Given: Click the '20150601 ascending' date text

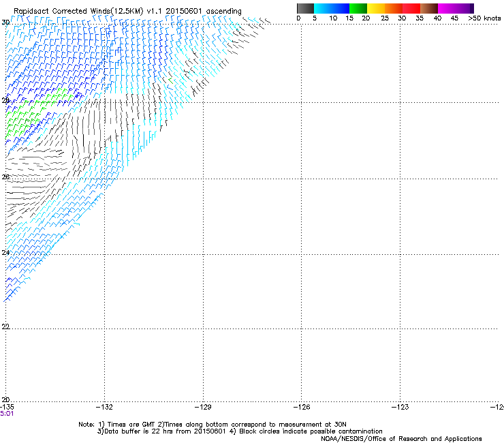Looking at the screenshot, I should [x=204, y=11].
